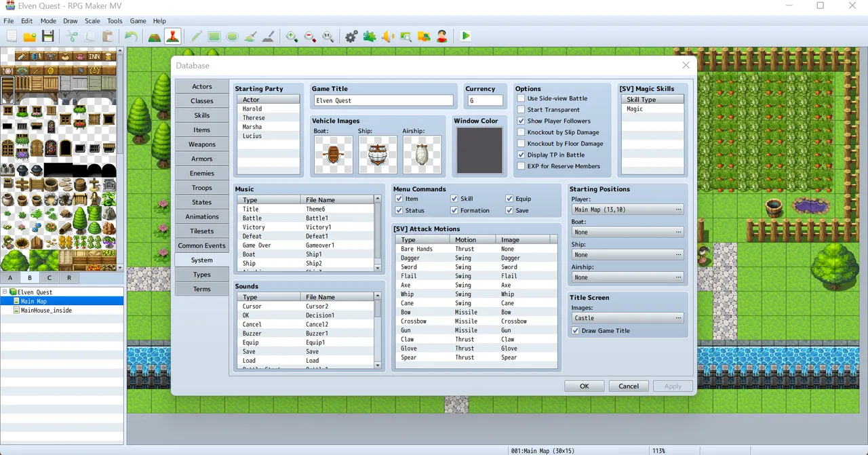Enable Use Side-view Battle option
The width and height of the screenshot is (868, 455).
click(521, 98)
